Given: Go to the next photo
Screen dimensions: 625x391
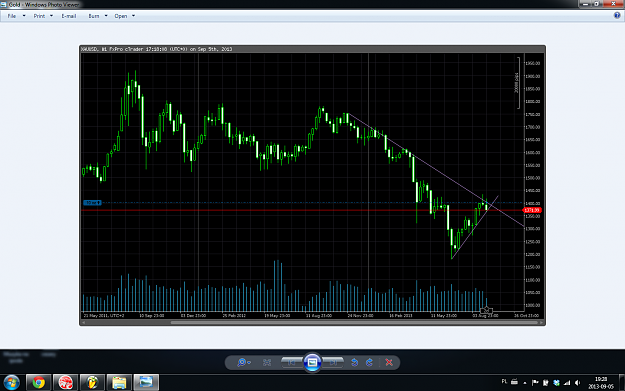Looking at the screenshot, I should point(333,362).
